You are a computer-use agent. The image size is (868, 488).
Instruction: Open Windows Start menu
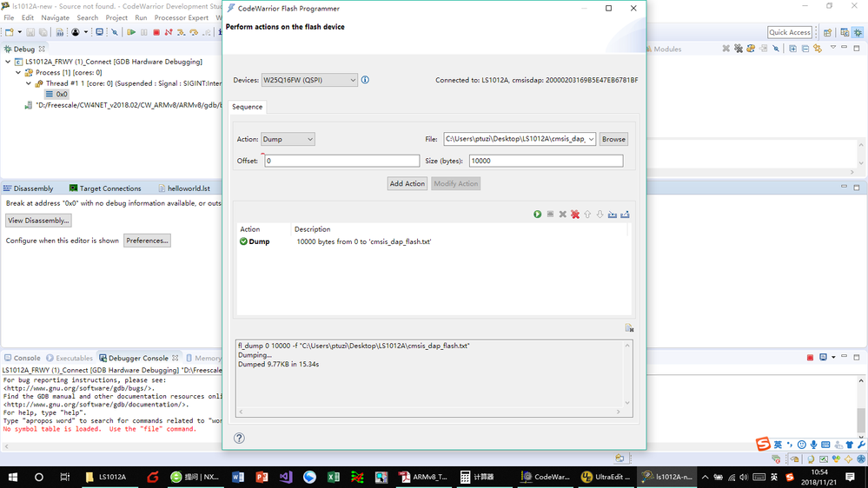[x=13, y=477]
